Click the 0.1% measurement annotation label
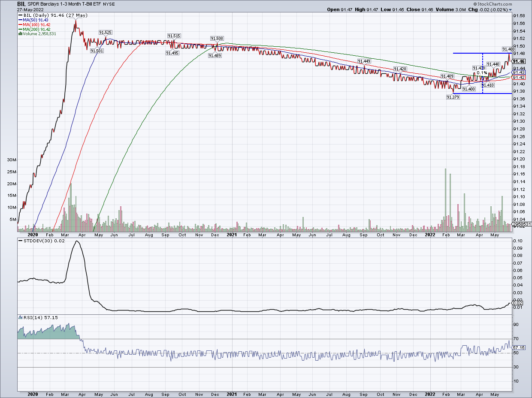Screen dimensions: 532x398 coord(482,72)
